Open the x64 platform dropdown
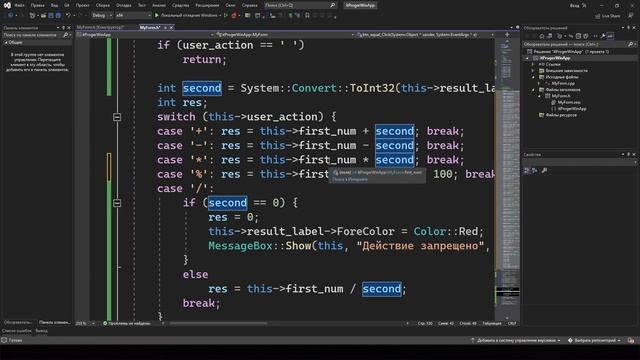Screen dimensions: 640x360 click(133, 16)
